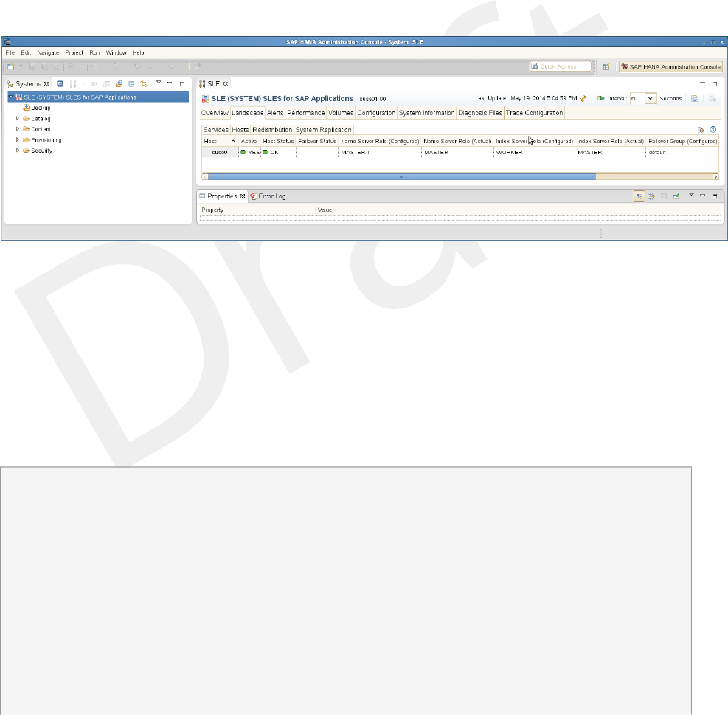This screenshot has width=728, height=715.
Task: Close the SLE editor tab
Action: click(x=225, y=84)
